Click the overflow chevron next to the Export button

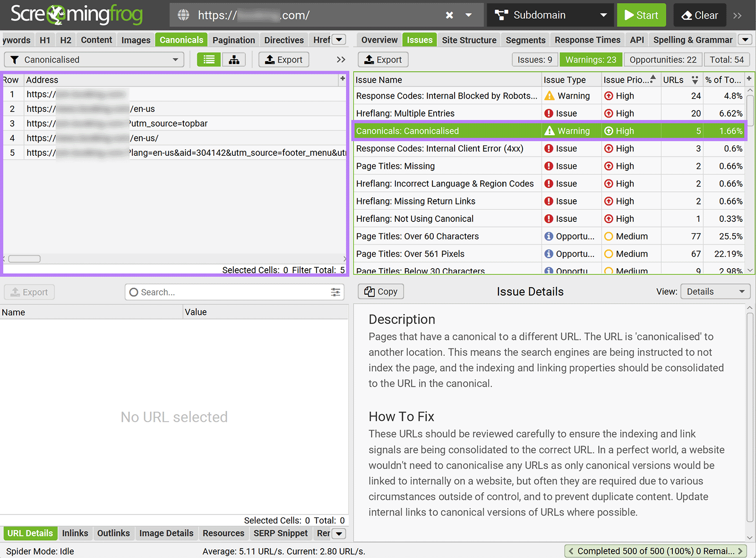[x=341, y=59]
